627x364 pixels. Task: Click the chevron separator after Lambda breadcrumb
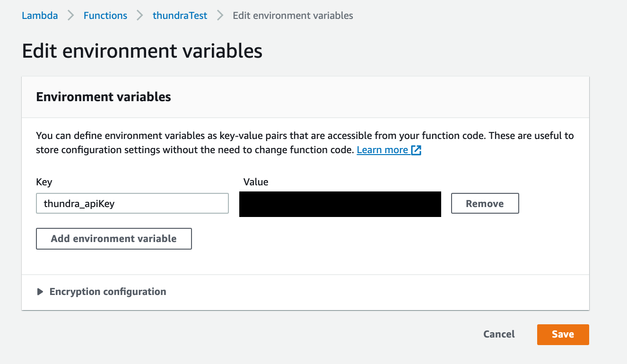point(71,16)
